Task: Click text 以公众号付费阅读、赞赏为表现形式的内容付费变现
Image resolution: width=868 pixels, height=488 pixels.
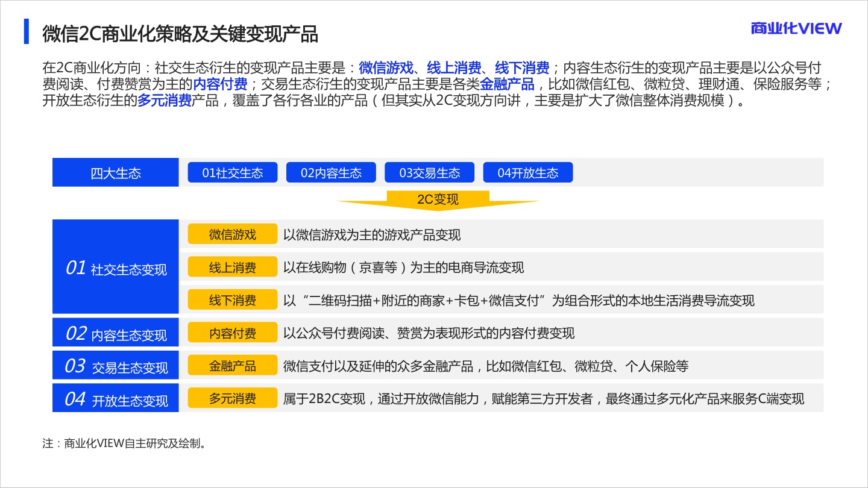Action: 429,333
